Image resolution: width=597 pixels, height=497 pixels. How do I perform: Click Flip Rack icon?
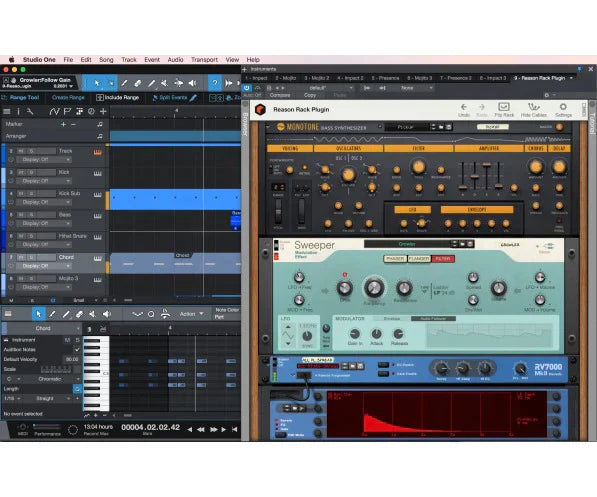(x=504, y=109)
